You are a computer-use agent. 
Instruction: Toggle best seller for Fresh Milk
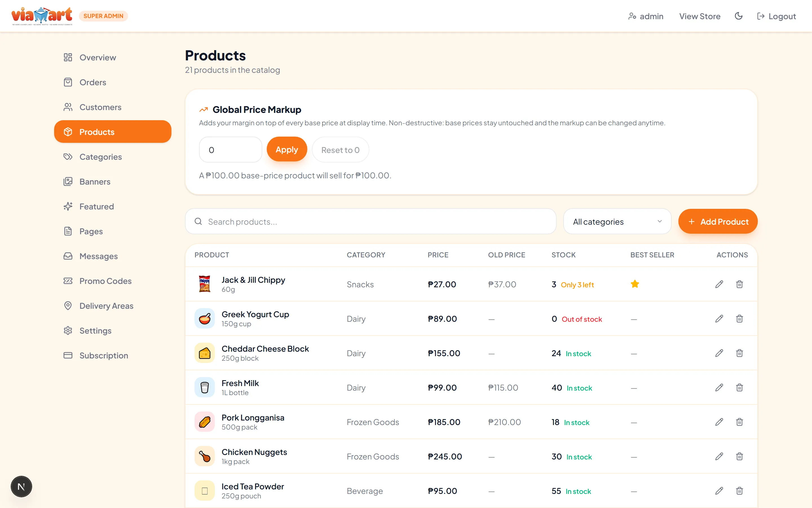tap(634, 388)
